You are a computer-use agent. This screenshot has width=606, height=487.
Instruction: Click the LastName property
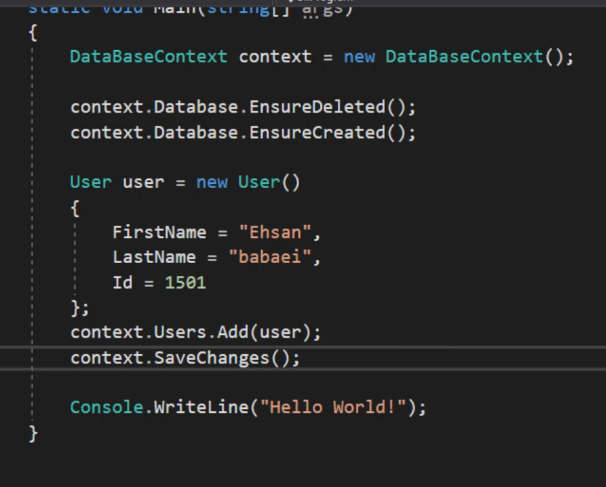click(x=154, y=257)
